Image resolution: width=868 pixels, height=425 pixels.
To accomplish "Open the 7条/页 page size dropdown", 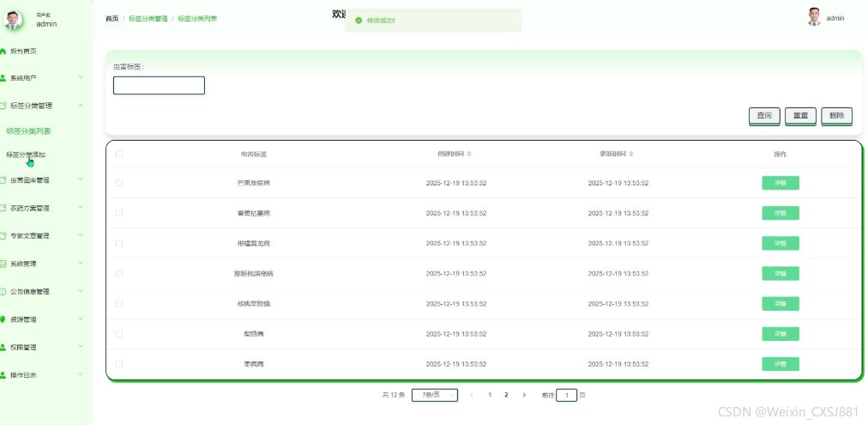I will [435, 395].
